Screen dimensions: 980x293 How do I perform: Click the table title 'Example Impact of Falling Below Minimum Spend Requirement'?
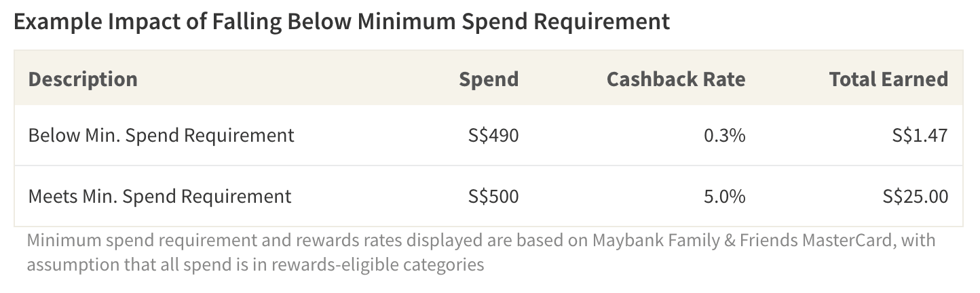(x=341, y=22)
